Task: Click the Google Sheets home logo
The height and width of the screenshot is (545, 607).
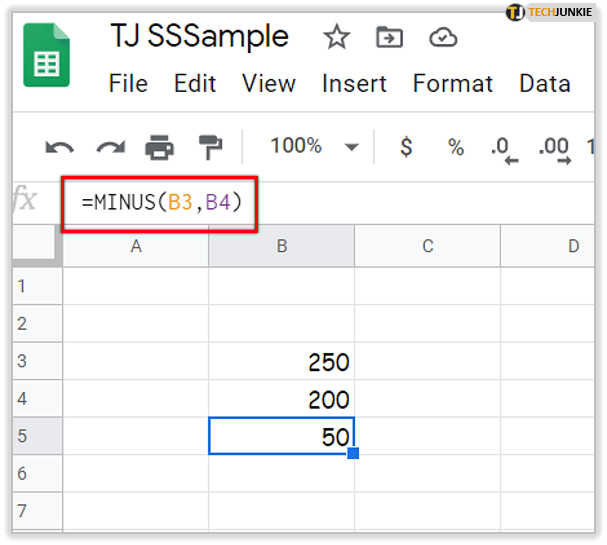Action: coord(46,62)
